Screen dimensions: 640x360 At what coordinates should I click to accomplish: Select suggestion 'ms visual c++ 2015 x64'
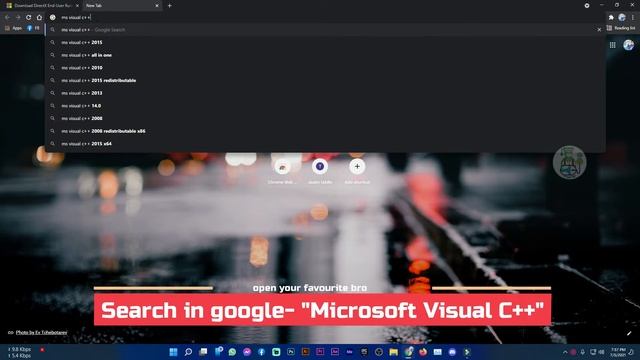(324, 144)
